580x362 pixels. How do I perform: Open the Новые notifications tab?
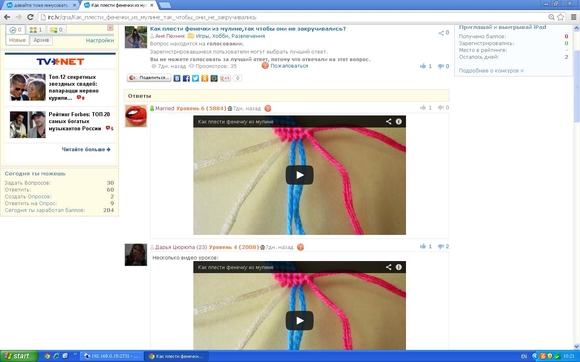(17, 40)
